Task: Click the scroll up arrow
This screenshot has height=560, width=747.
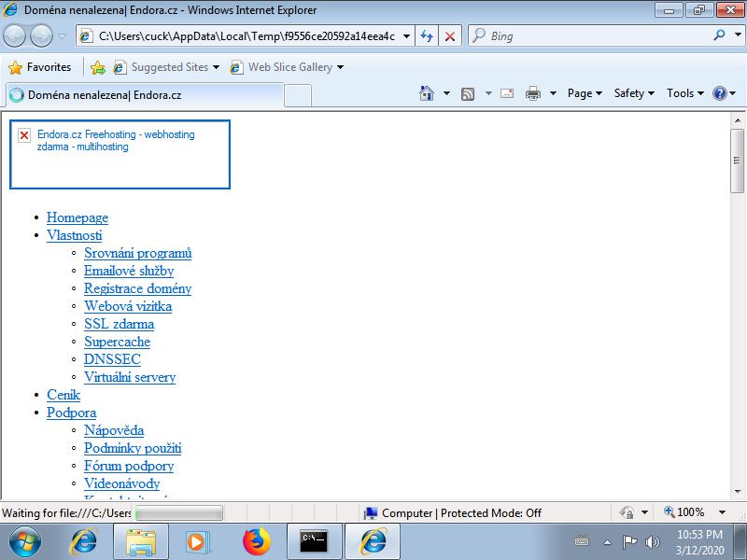Action: tap(737, 120)
